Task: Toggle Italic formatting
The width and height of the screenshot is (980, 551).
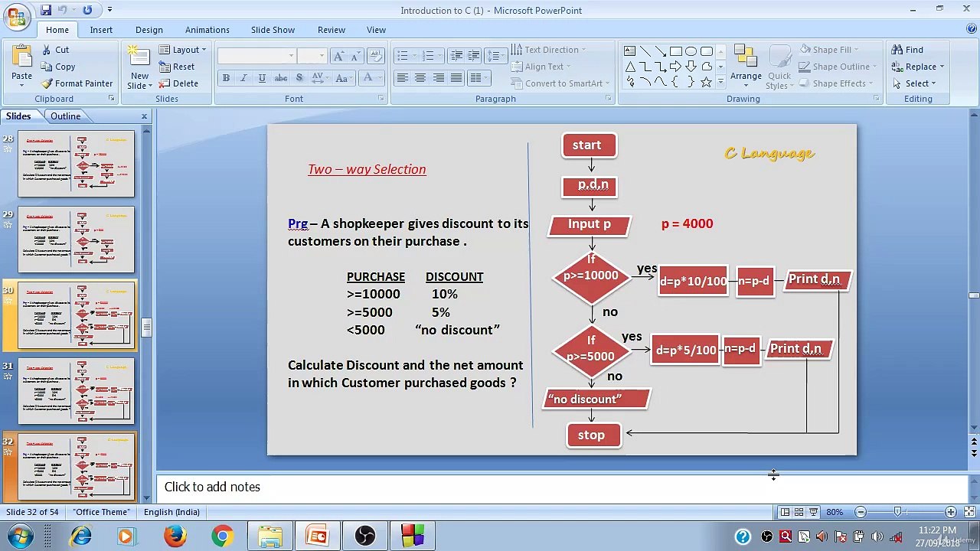Action: tap(243, 78)
